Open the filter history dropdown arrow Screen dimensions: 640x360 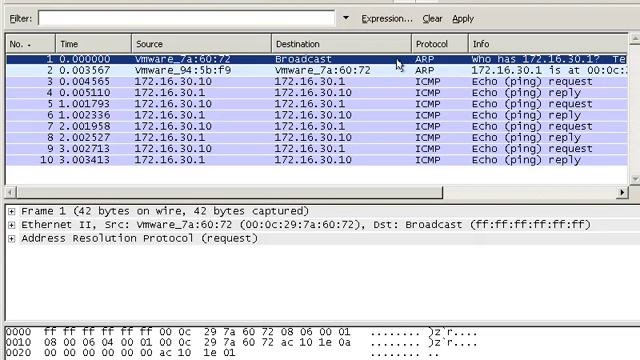click(x=346, y=18)
